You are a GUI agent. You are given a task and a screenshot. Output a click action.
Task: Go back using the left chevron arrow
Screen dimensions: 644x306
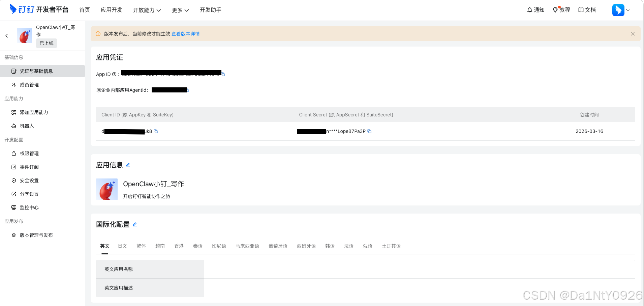(x=7, y=36)
